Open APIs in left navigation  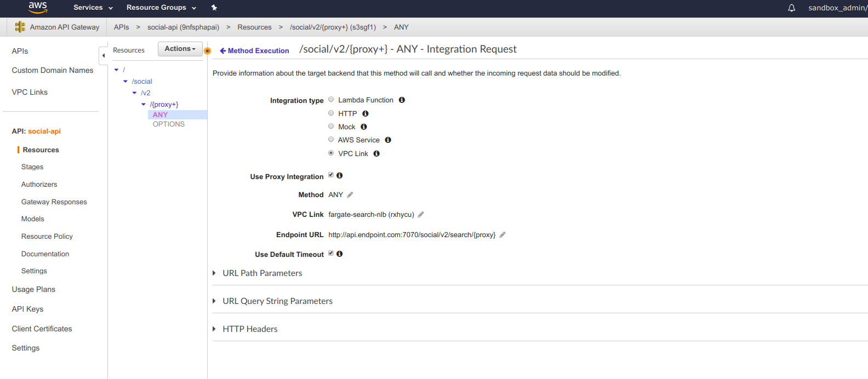[x=20, y=51]
